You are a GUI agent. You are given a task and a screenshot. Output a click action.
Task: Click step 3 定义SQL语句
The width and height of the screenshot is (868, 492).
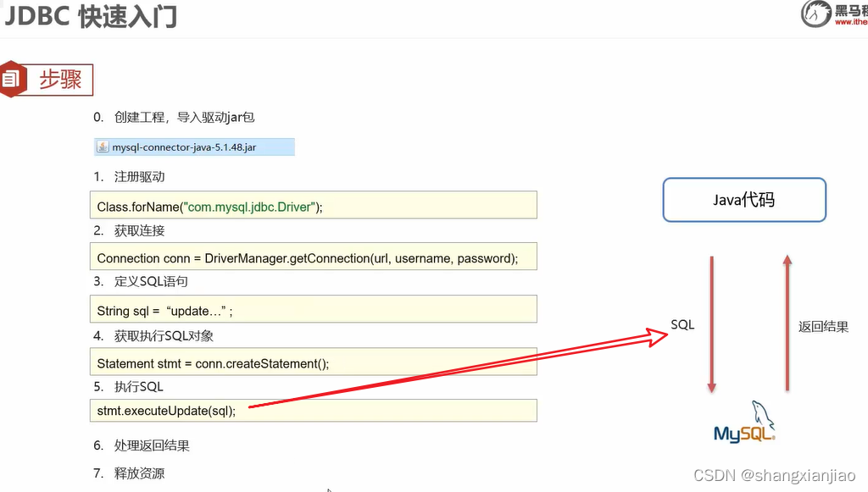click(141, 281)
